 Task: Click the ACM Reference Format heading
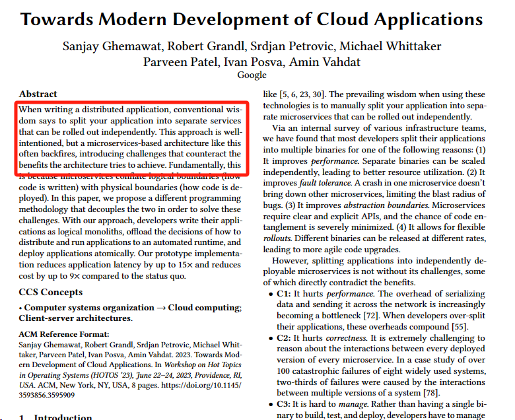(x=64, y=334)
